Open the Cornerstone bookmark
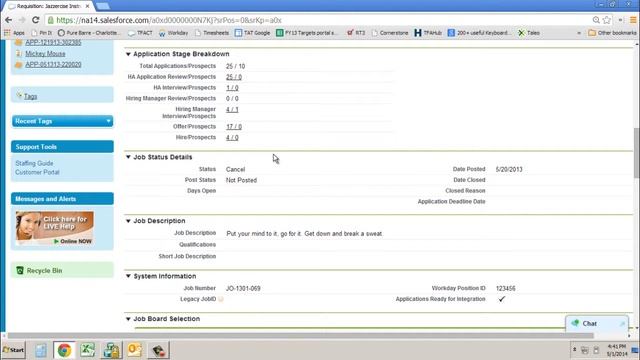 pyautogui.click(x=390, y=33)
